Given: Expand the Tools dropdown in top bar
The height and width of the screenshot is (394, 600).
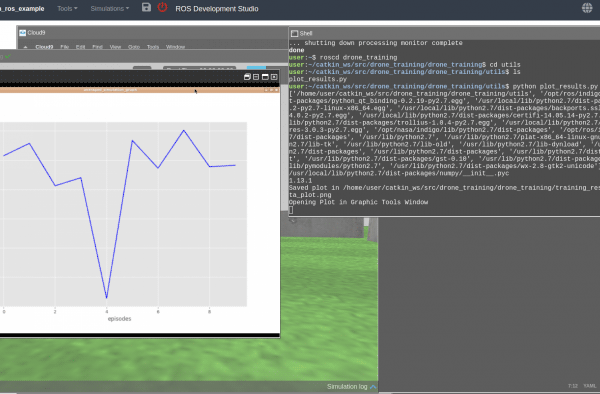Looking at the screenshot, I should (x=67, y=8).
